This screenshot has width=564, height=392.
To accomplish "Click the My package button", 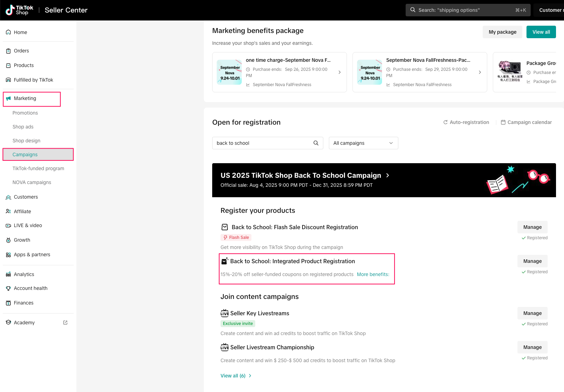I will pyautogui.click(x=502, y=32).
